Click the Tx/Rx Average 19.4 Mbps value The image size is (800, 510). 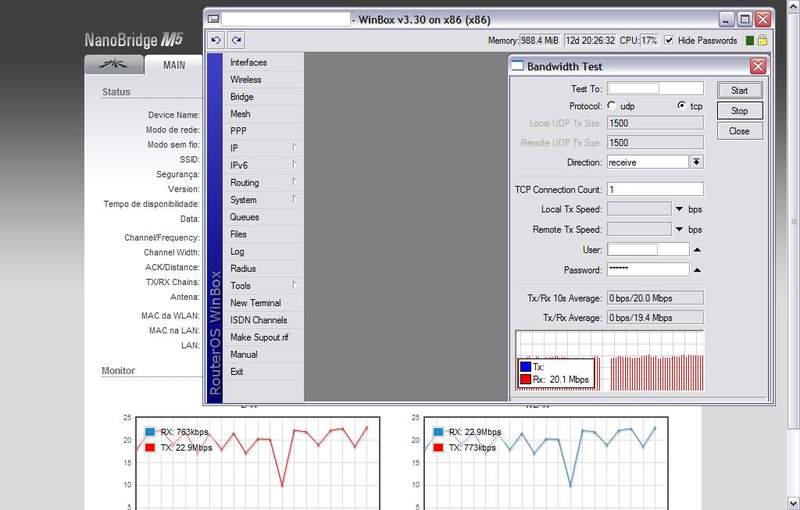click(x=655, y=317)
